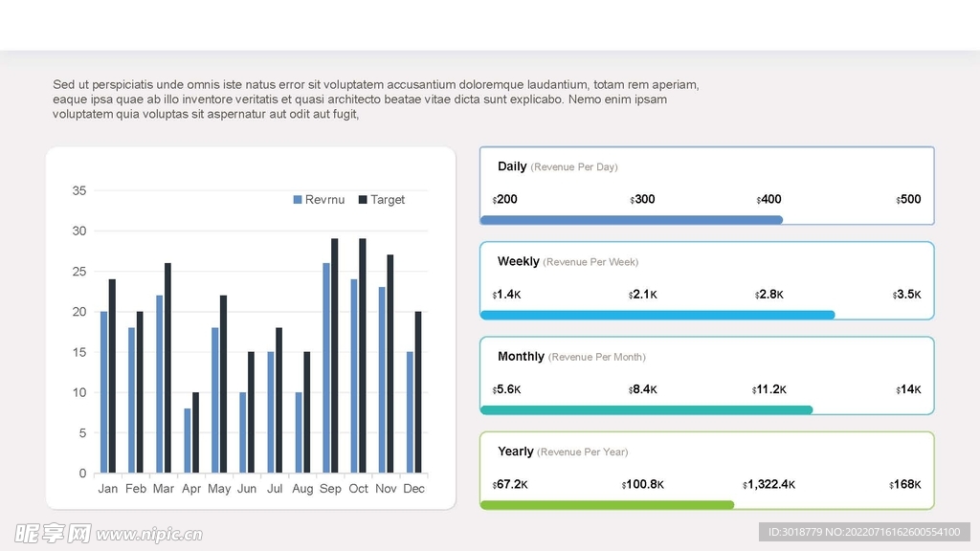Click the Sep dark Target bar
Image resolution: width=980 pixels, height=551 pixels.
[334, 355]
